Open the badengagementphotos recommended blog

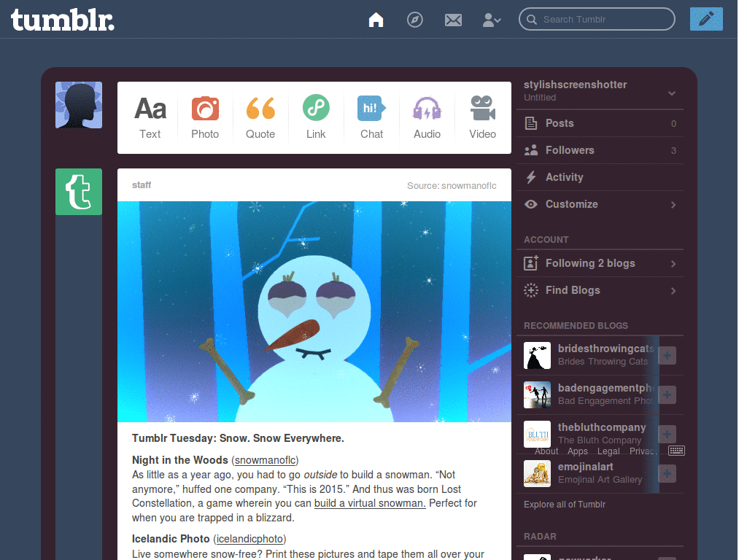point(605,388)
